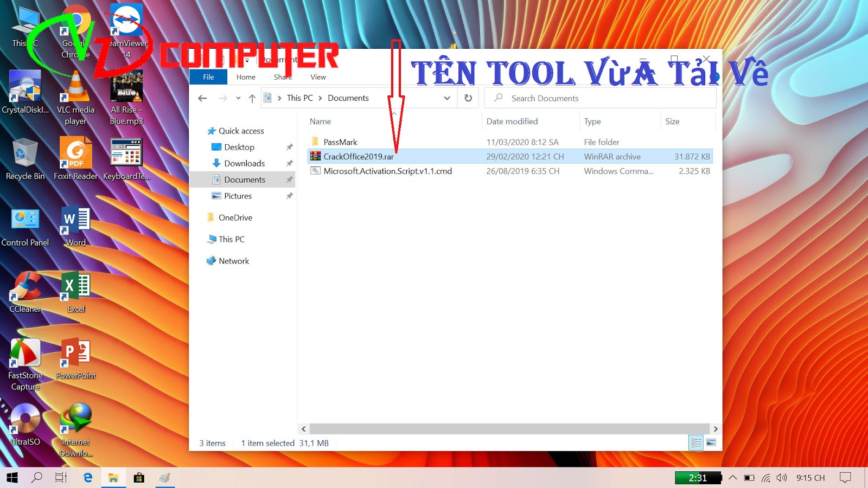This screenshot has height=488, width=868.
Task: Open the Home ribbon tab
Action: 246,77
